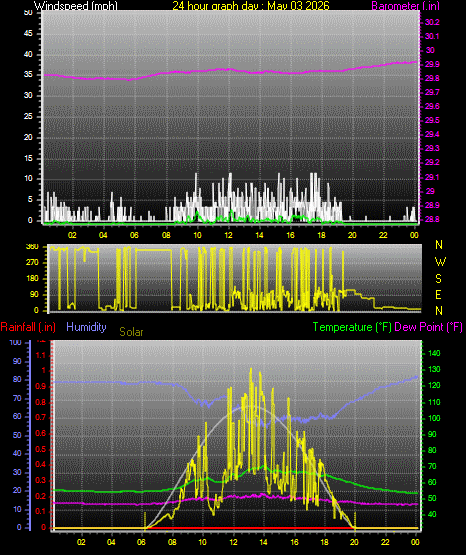Click the E wind direction label
This screenshot has width=466, height=555.
pos(438,294)
